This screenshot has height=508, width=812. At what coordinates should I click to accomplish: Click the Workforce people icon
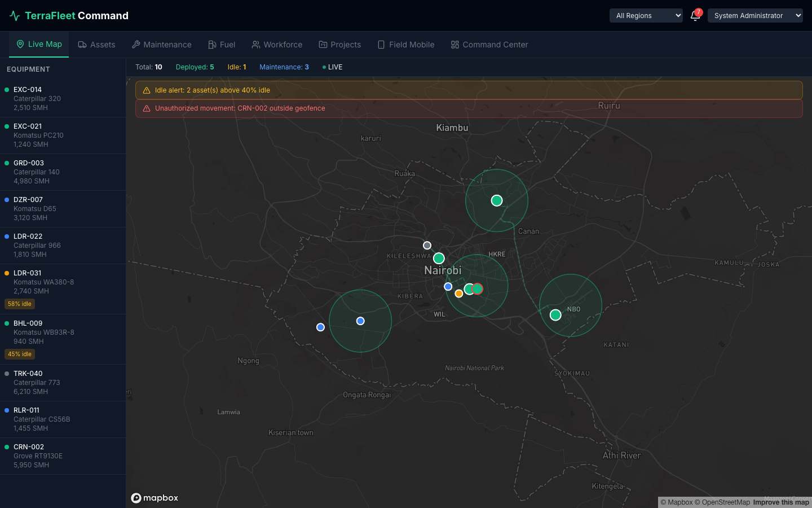(256, 45)
